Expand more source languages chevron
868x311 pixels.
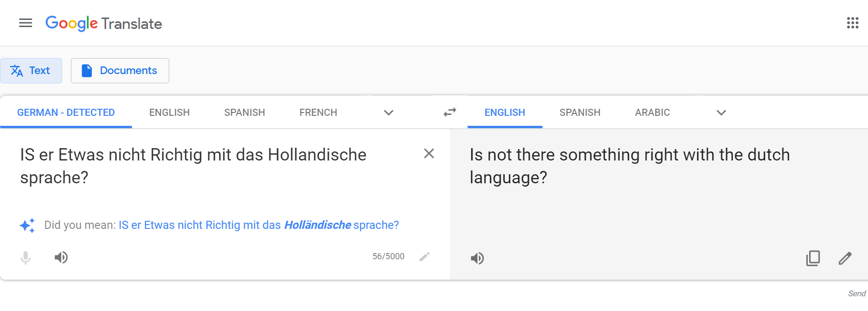coord(389,113)
